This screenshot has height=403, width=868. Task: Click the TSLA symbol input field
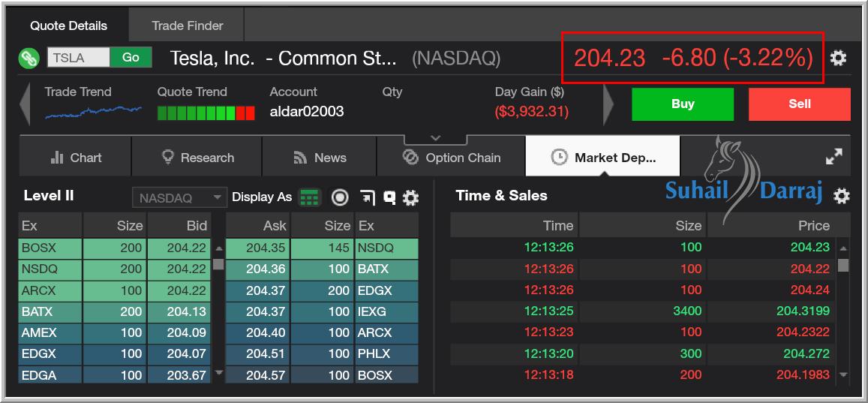pyautogui.click(x=79, y=58)
